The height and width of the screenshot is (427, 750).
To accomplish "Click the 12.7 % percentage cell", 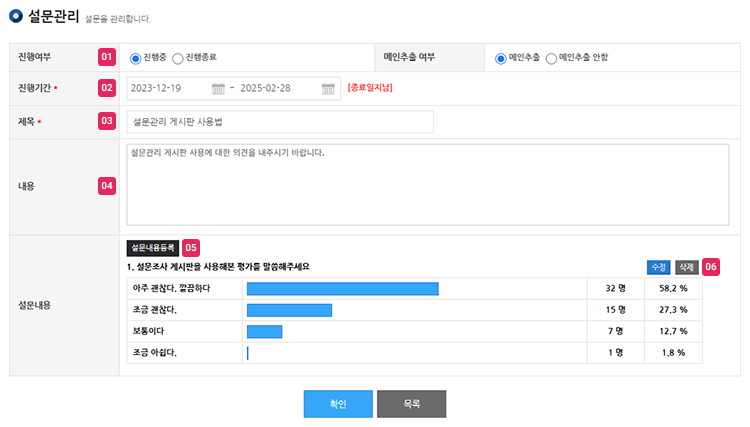I will point(673,331).
